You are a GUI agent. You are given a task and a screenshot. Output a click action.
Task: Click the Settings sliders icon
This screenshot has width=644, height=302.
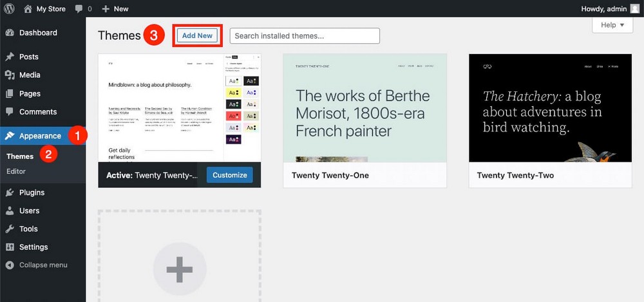pyautogui.click(x=10, y=247)
